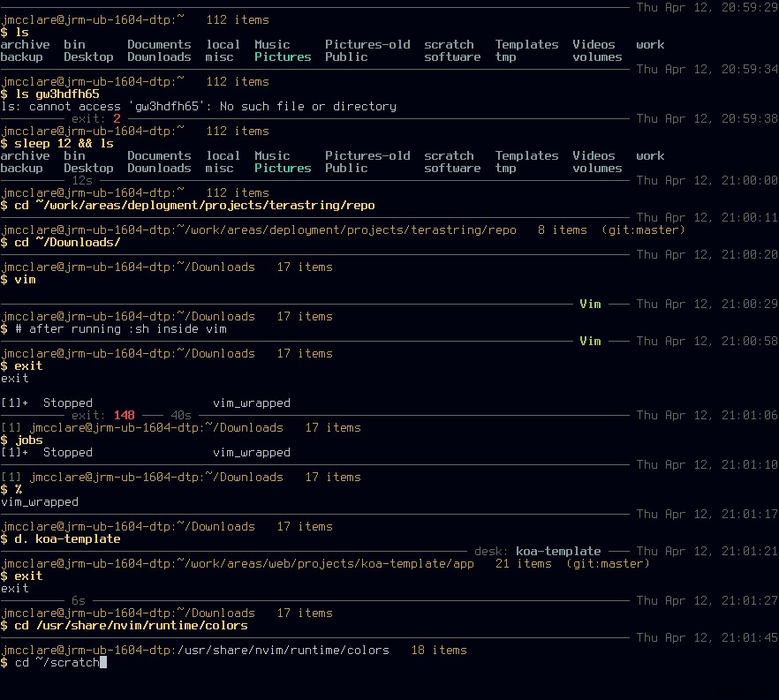This screenshot has width=779, height=700.
Task: Click the timestamp 'Thu Apr 12, 21:00:11'
Action: pyautogui.click(x=707, y=217)
